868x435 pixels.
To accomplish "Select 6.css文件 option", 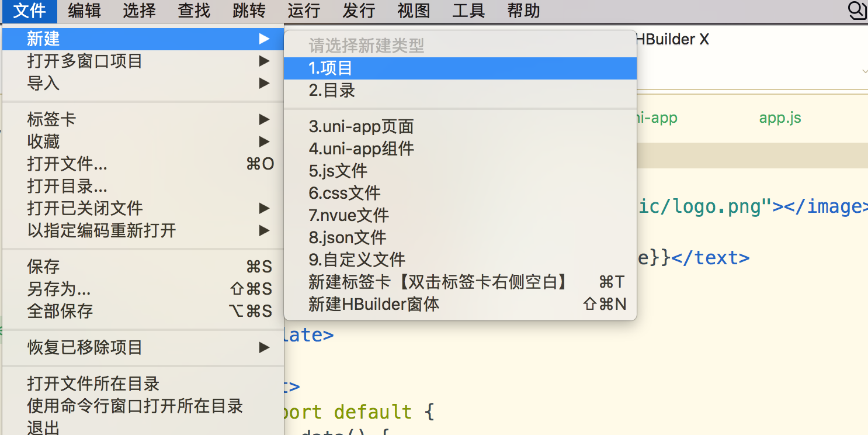I will tap(460, 194).
